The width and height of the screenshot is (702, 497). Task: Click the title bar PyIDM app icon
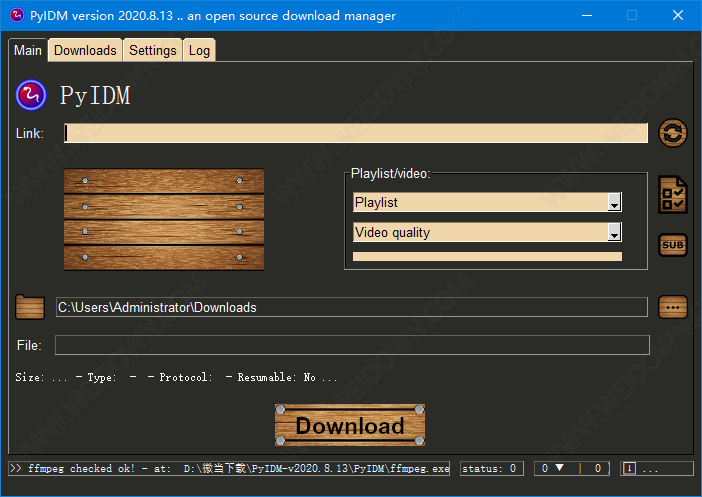coord(17,15)
